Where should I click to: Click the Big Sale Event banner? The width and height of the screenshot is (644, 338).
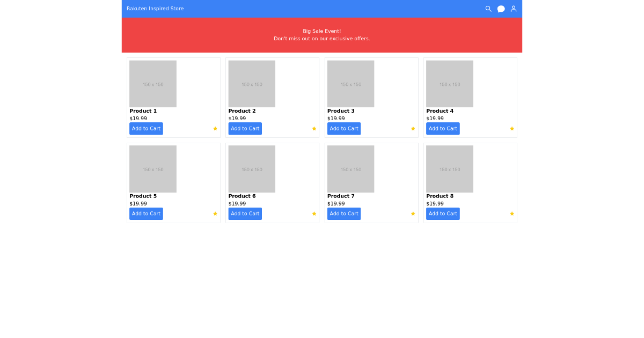click(x=322, y=35)
